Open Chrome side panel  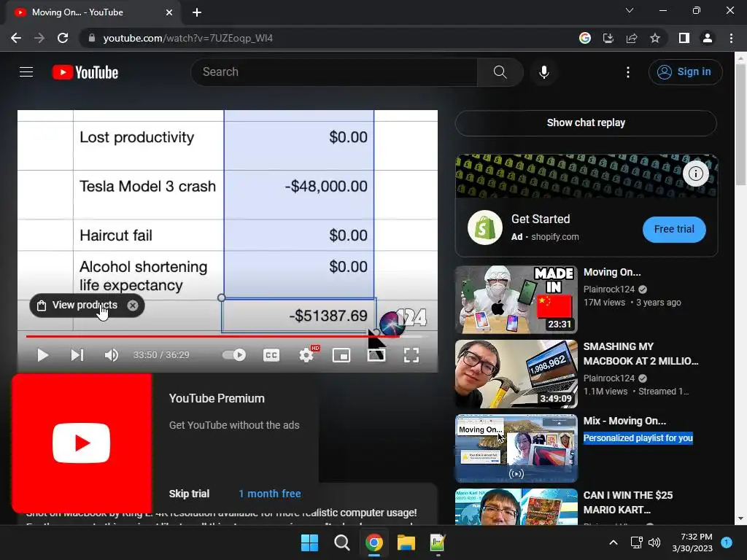coord(684,38)
